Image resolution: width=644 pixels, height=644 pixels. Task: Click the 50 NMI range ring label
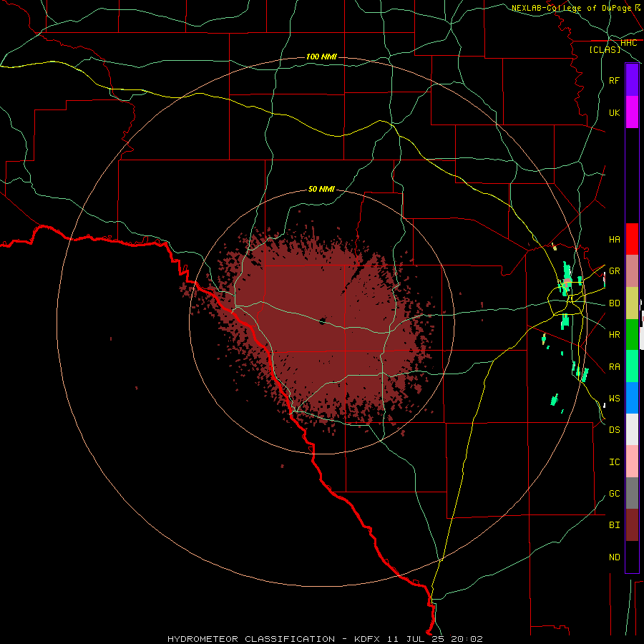(x=321, y=189)
